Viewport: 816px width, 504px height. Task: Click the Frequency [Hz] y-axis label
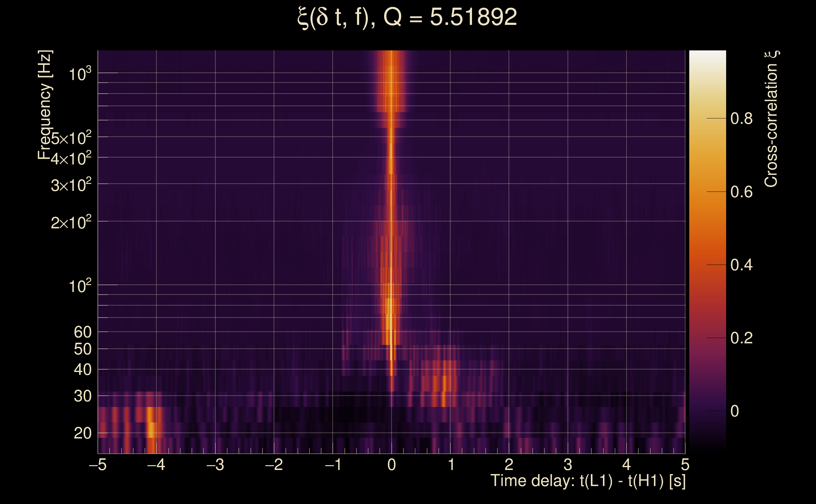45,105
